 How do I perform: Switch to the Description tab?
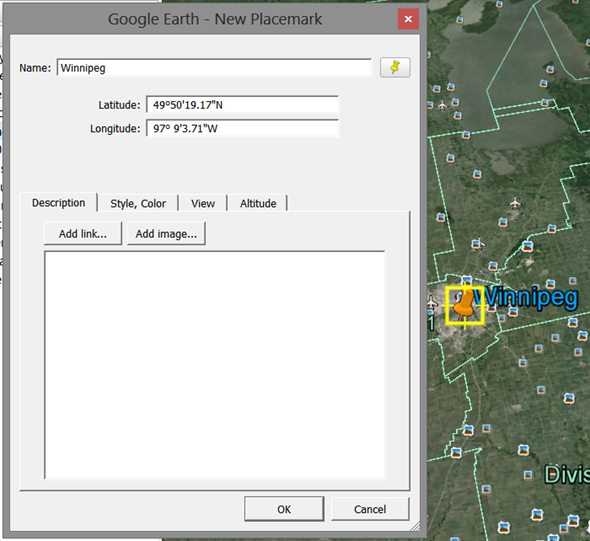58,203
